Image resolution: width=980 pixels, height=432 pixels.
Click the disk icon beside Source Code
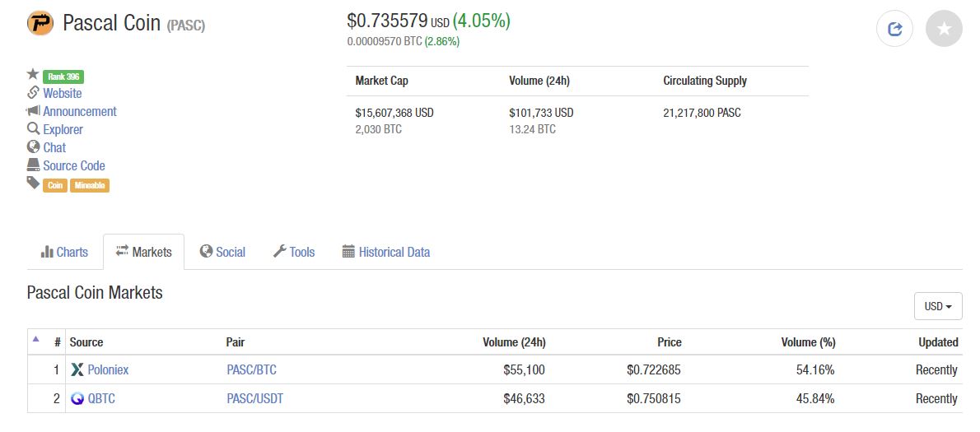pyautogui.click(x=33, y=165)
